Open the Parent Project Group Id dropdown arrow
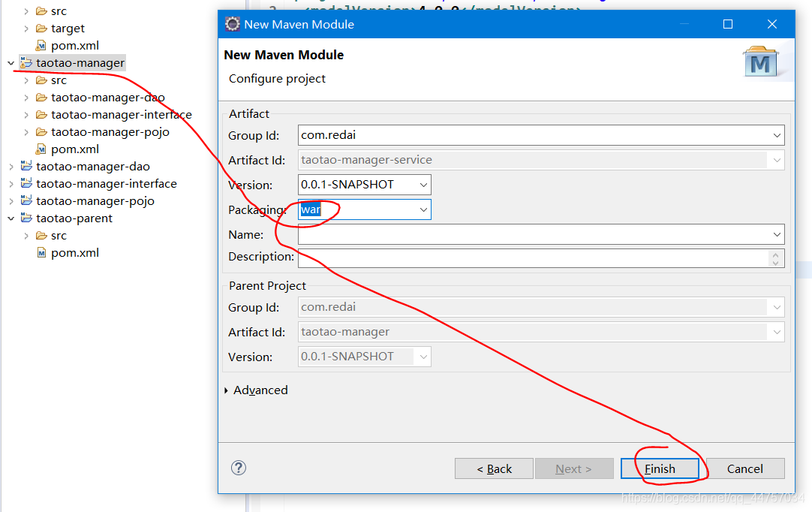 [777, 307]
